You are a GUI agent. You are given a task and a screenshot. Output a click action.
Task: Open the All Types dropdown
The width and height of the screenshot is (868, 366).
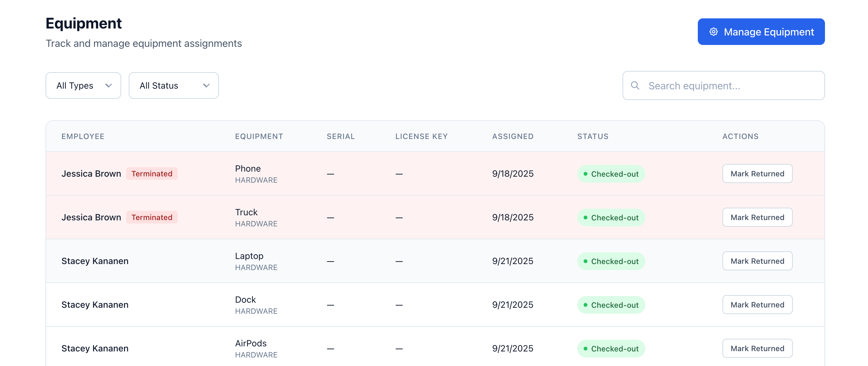(83, 85)
